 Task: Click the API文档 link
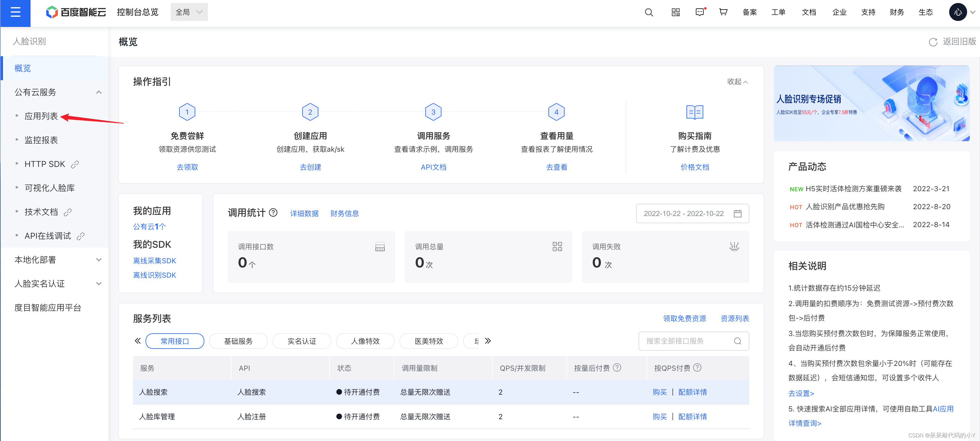click(x=433, y=167)
